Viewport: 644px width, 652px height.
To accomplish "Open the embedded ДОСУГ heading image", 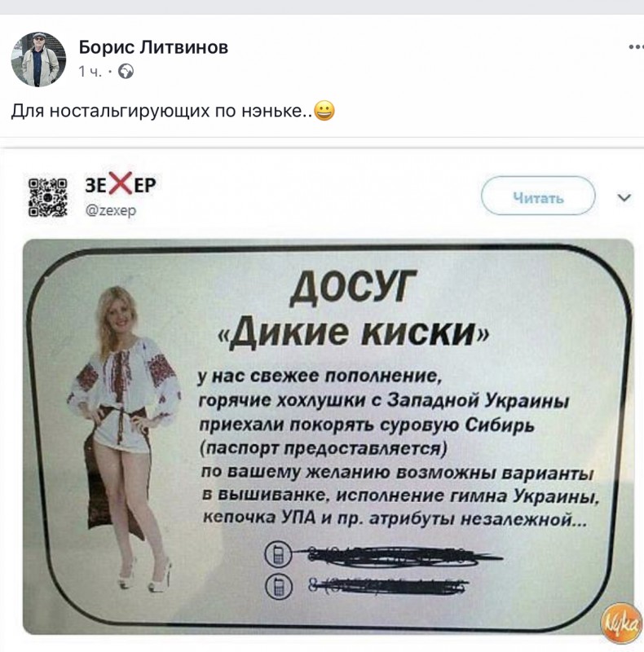I will pos(329,436).
